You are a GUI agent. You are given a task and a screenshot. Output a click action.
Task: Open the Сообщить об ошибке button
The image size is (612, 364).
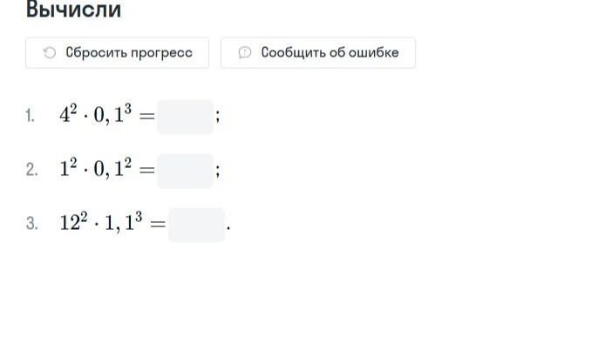[x=318, y=52]
